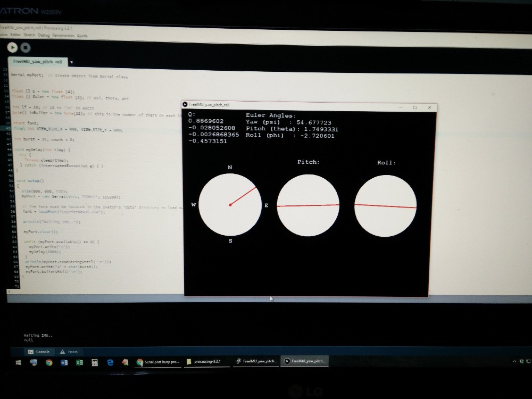532x399 pixels.
Task: Click the 'myDelay(1000);' code line
Action: 45,252
